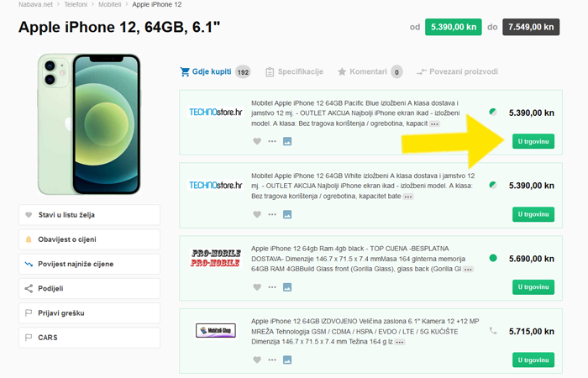
Task: Click U trgovinu for 5.715,00 kn offer
Action: (533, 360)
